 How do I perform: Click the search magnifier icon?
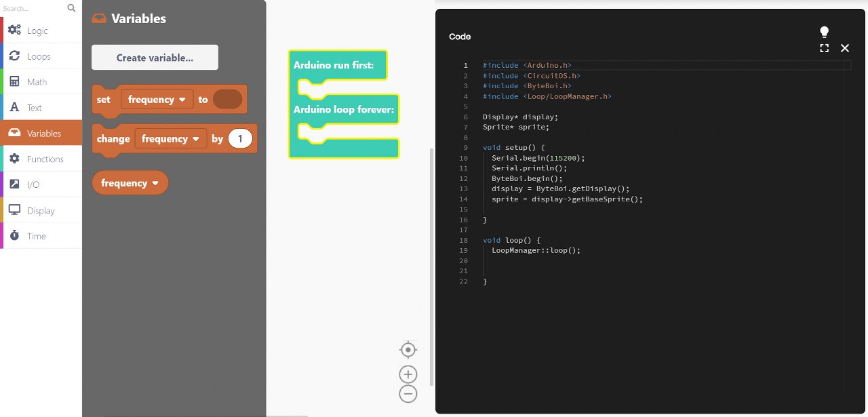tap(72, 8)
